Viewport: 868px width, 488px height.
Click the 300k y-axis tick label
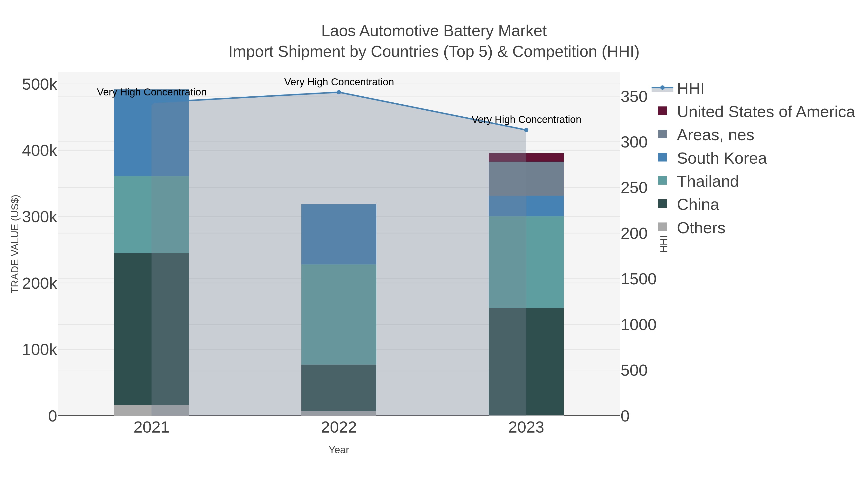[x=40, y=217]
